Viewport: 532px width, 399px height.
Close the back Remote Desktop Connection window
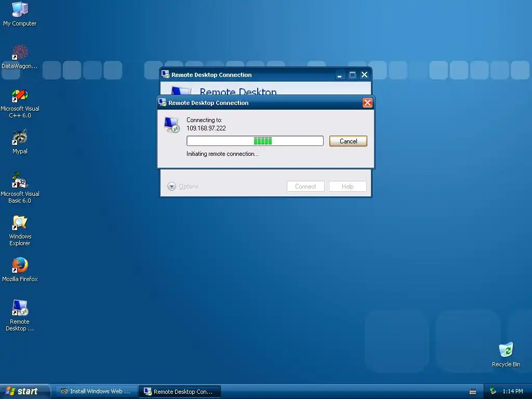pyautogui.click(x=364, y=75)
